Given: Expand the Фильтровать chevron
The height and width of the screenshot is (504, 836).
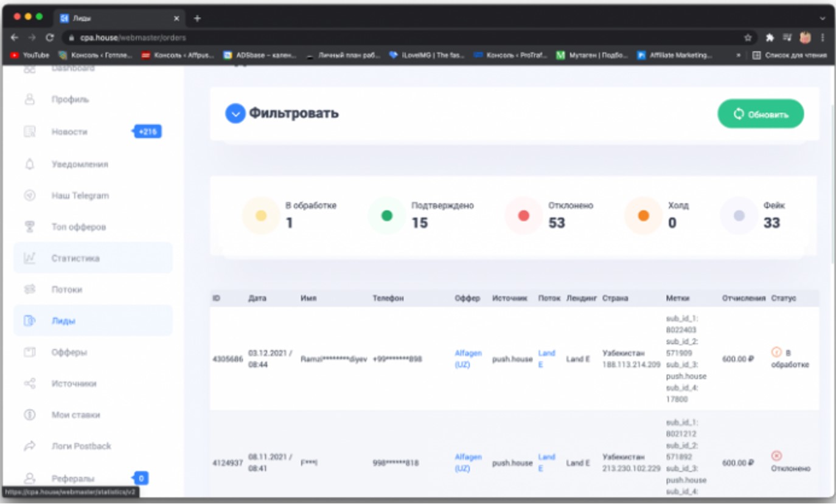Looking at the screenshot, I should [235, 114].
